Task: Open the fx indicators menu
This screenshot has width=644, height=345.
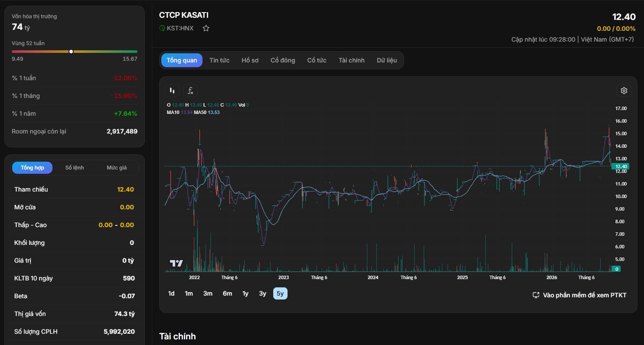Action: 190,91
